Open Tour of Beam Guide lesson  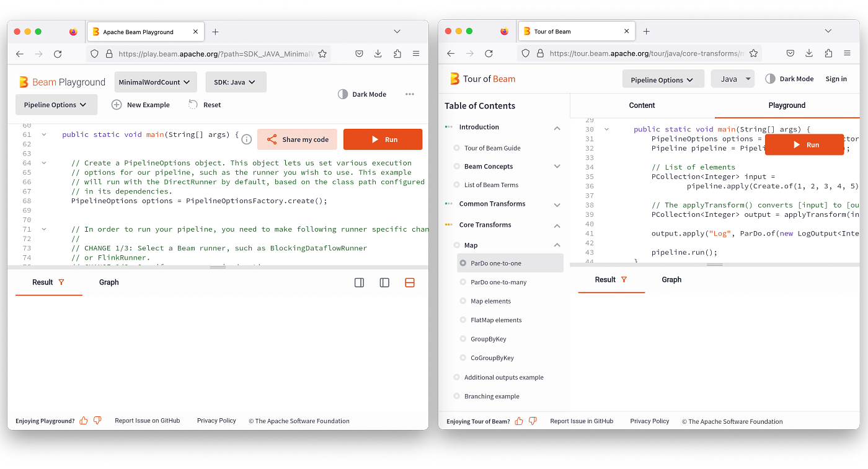pos(492,148)
